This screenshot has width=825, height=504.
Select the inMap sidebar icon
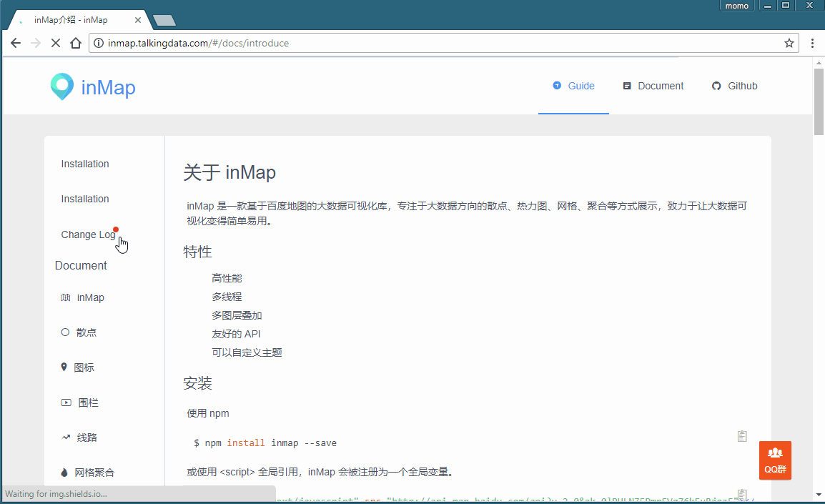point(65,297)
